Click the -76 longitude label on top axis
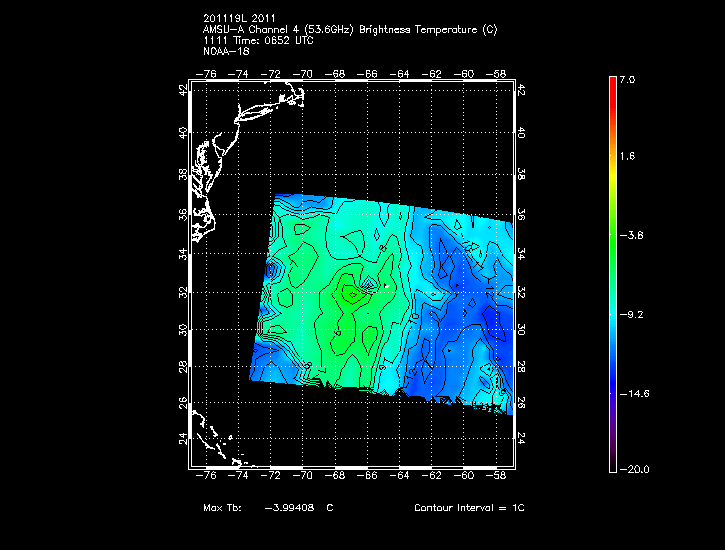This screenshot has width=725, height=550. point(208,74)
